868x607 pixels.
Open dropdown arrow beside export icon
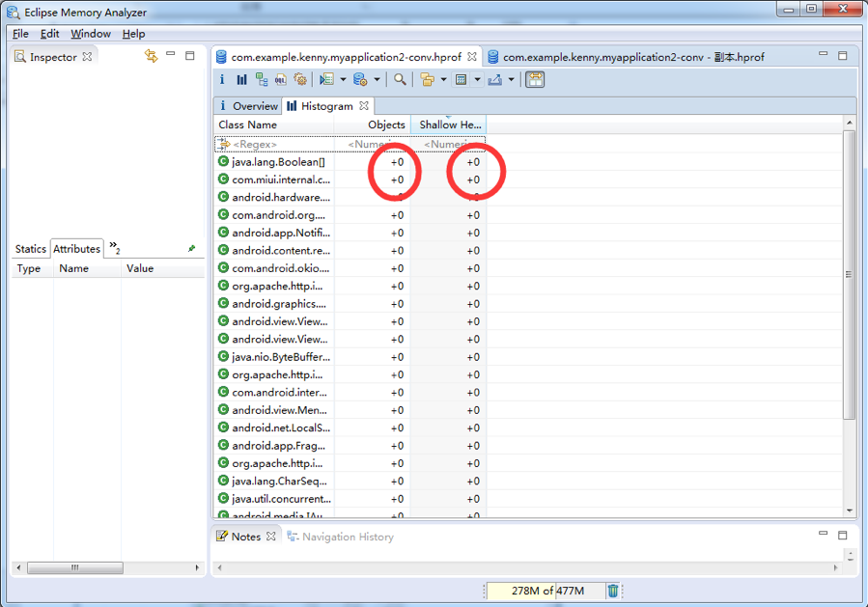pyautogui.click(x=511, y=80)
